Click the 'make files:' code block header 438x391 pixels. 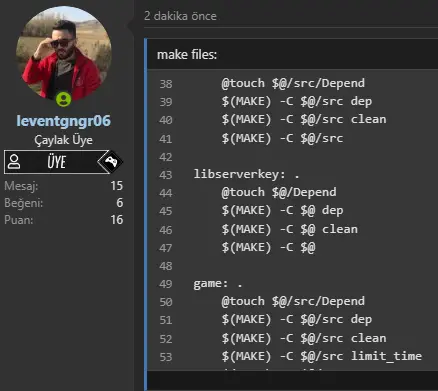[x=293, y=54]
